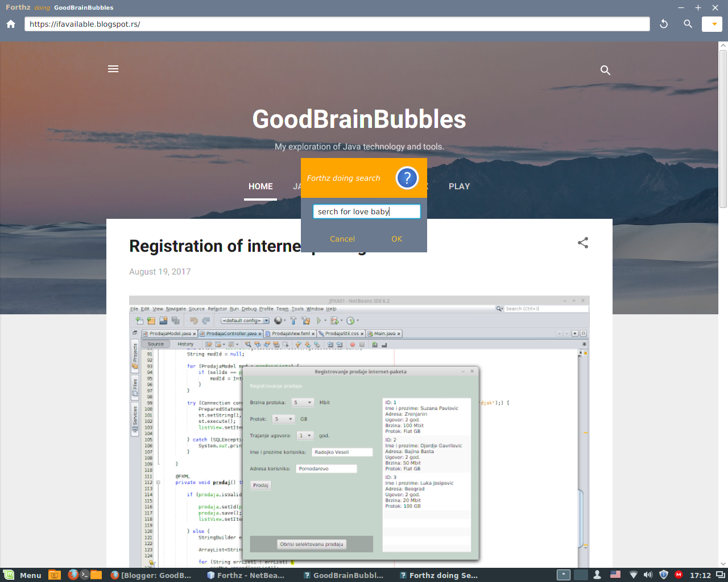This screenshot has height=582, width=728.
Task: Click the search text field in dialog
Action: click(366, 211)
